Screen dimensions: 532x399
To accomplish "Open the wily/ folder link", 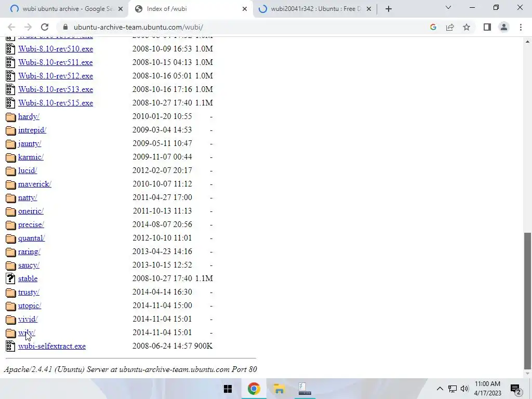I will point(26,332).
